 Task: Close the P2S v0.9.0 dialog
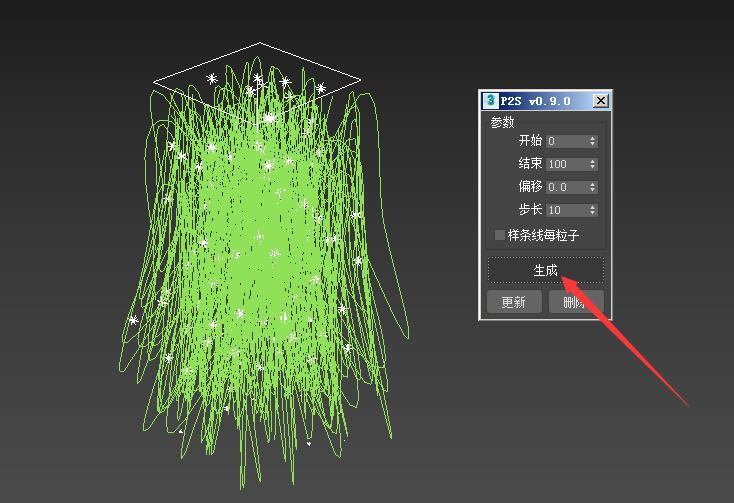[x=601, y=101]
